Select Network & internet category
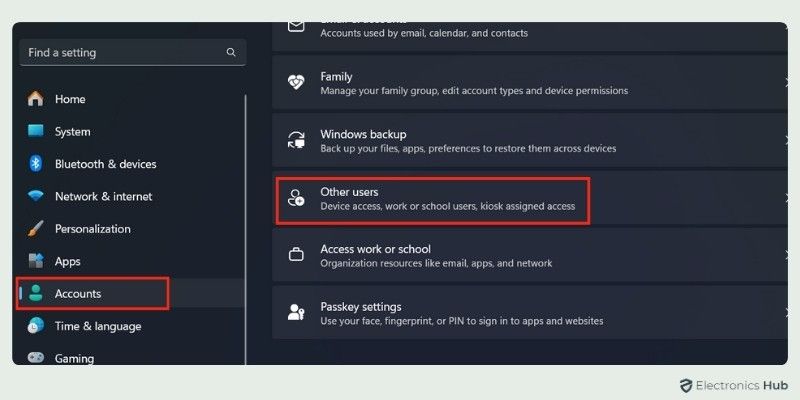 [132, 196]
